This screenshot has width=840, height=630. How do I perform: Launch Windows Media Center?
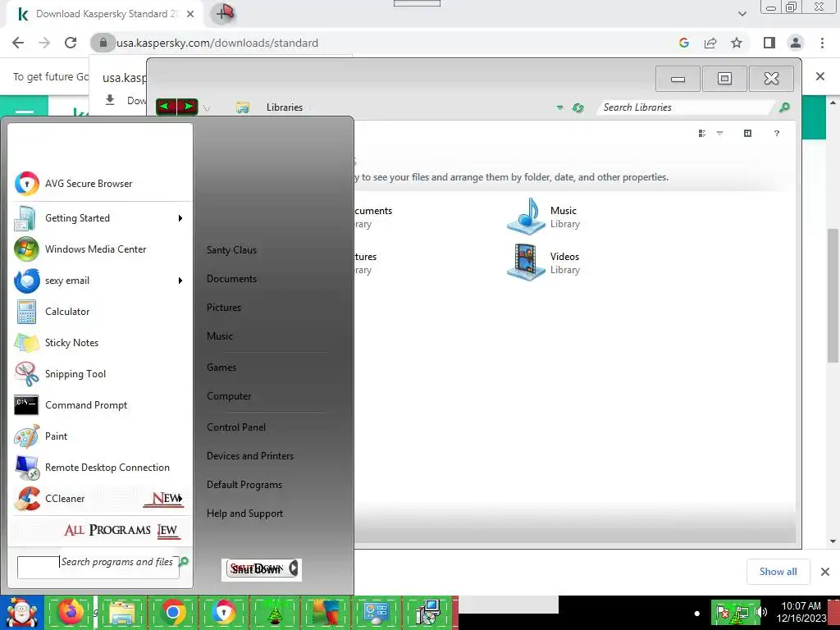click(x=99, y=249)
